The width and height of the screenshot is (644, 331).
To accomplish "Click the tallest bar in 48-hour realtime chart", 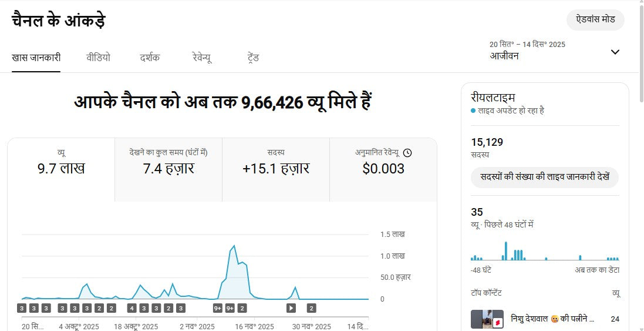I will tap(505, 251).
